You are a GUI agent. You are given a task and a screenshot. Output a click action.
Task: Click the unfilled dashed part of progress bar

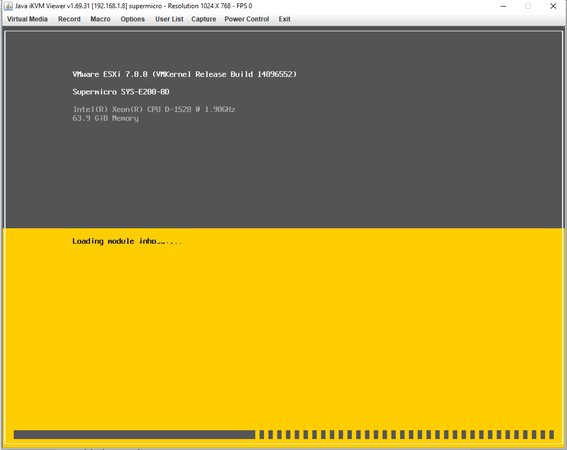[407, 434]
